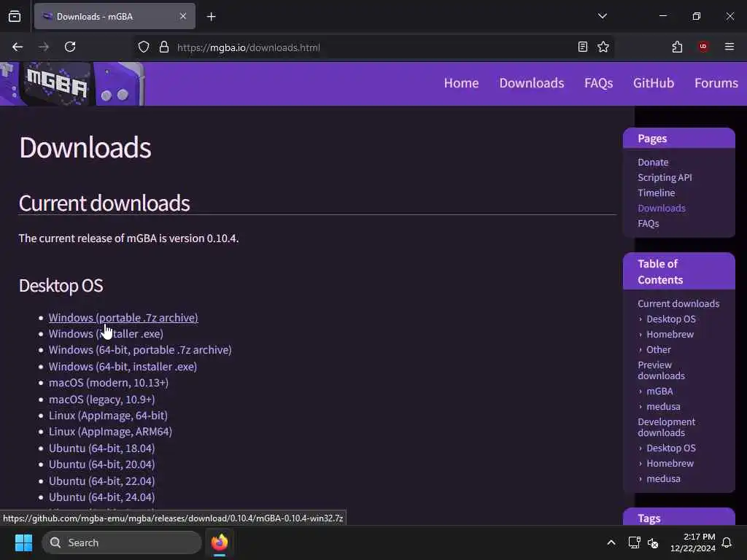Open Forums in the top navigation
Viewport: 747px width, 560px height.
[716, 83]
